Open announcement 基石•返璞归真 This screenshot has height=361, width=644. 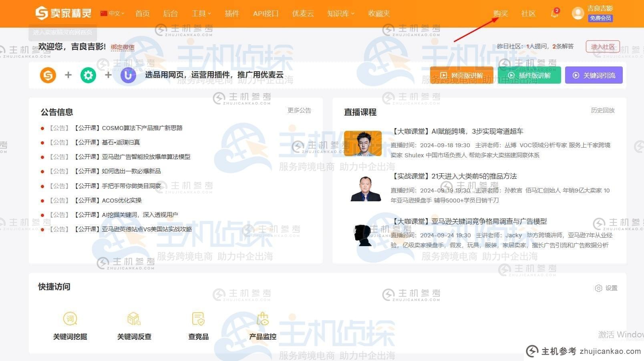click(x=107, y=142)
